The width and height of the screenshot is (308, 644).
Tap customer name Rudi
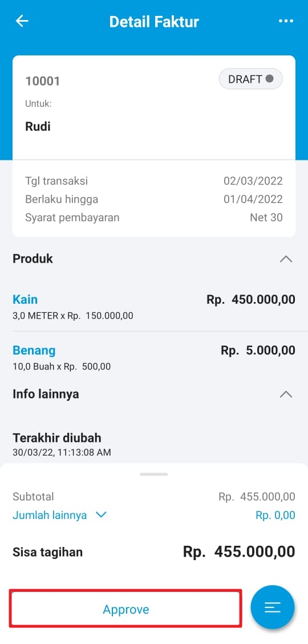pyautogui.click(x=38, y=126)
